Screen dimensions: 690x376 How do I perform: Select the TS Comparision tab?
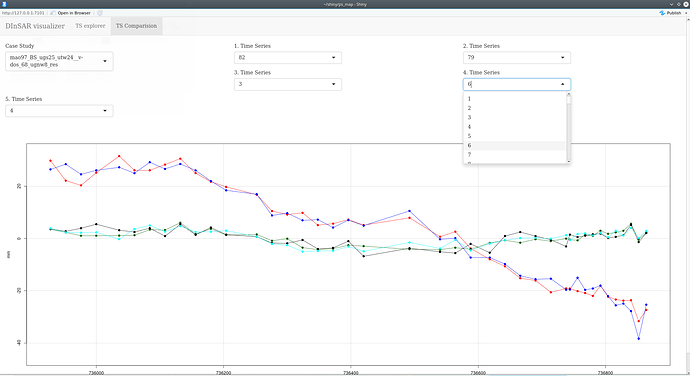click(x=136, y=26)
